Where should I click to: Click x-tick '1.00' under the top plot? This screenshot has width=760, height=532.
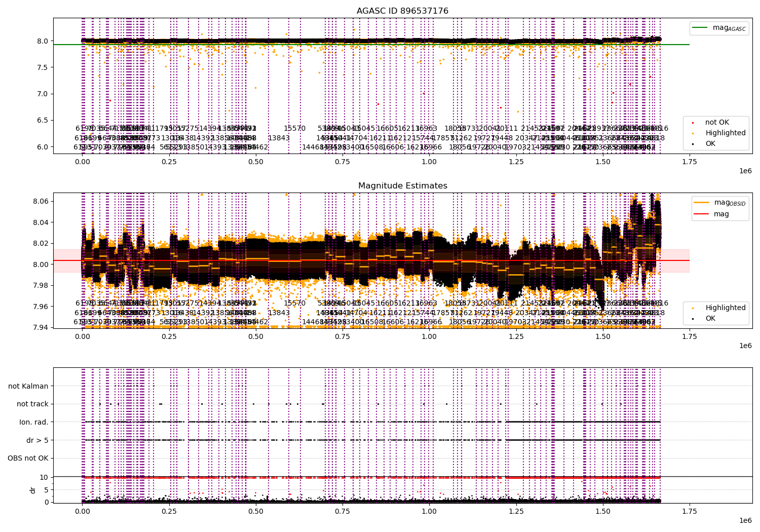point(429,162)
